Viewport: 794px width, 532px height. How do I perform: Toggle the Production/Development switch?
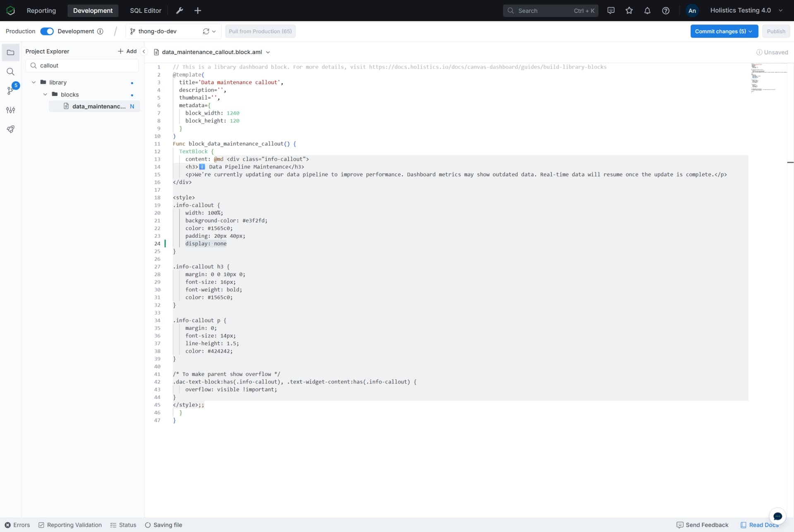coord(47,31)
